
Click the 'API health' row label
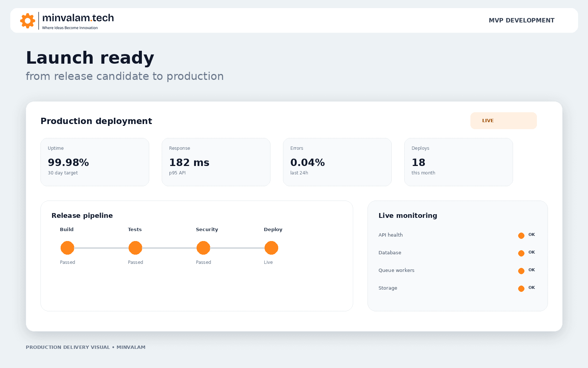pos(391,235)
